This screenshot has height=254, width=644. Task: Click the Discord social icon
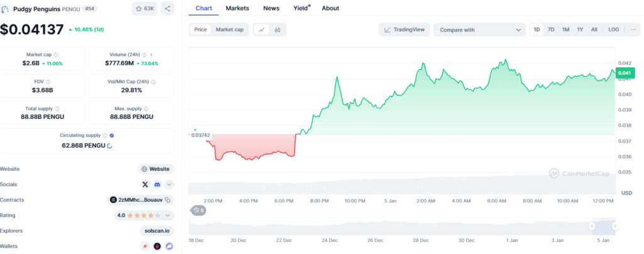(x=157, y=185)
